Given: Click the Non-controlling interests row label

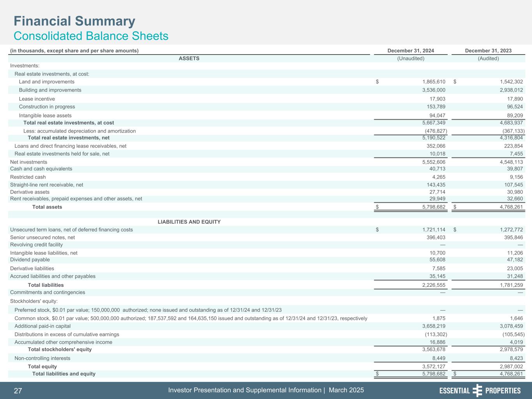Looking at the screenshot, I should [42, 358].
